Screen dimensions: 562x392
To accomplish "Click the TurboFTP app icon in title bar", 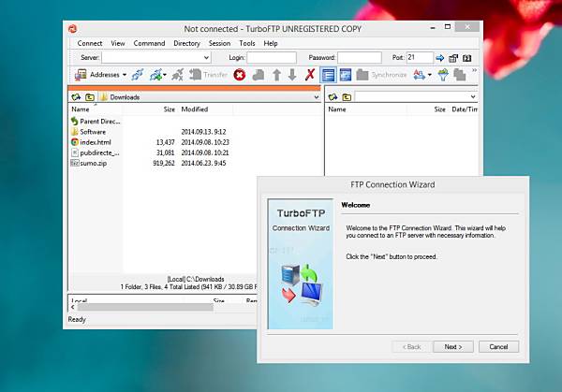I will [73, 29].
